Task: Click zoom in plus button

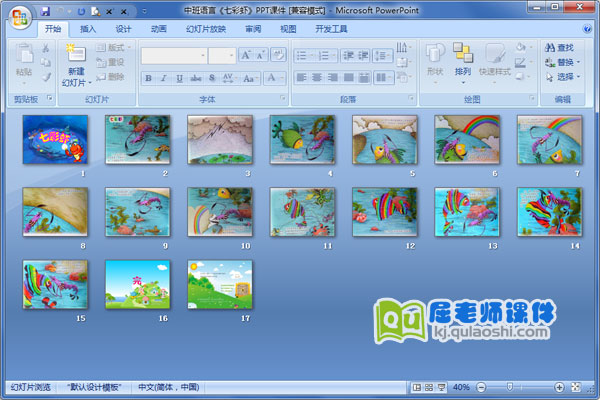Action: coord(559,387)
